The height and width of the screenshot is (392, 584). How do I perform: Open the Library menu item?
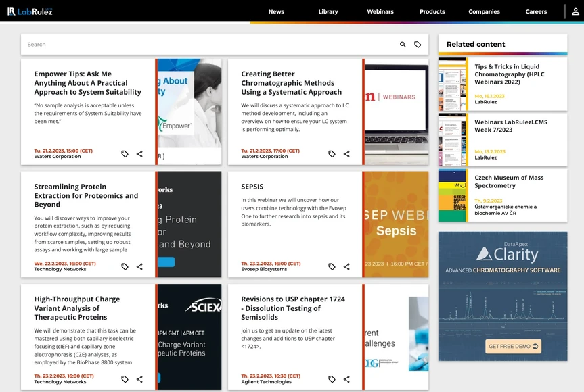328,11
